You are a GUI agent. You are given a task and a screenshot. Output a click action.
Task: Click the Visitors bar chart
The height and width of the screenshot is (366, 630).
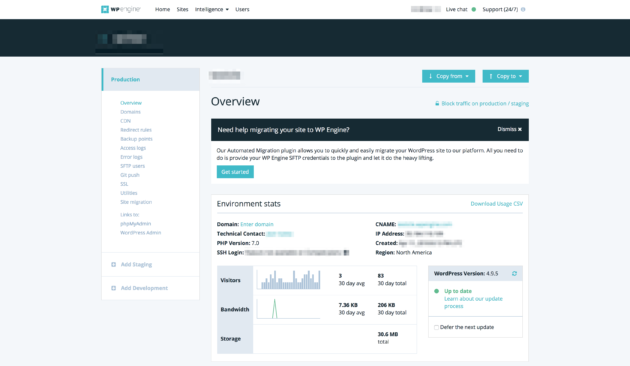pyautogui.click(x=288, y=279)
